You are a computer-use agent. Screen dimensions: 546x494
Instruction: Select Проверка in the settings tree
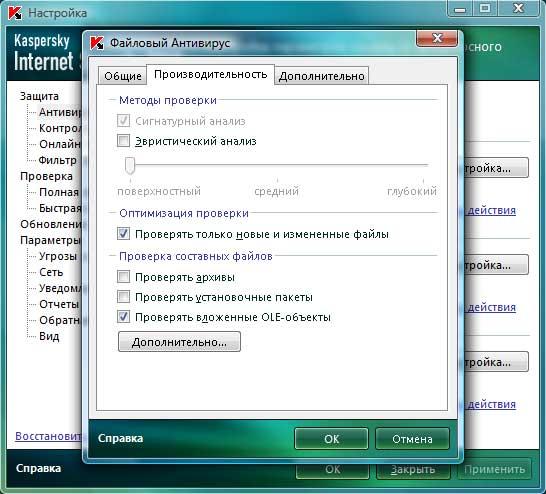tap(46, 176)
